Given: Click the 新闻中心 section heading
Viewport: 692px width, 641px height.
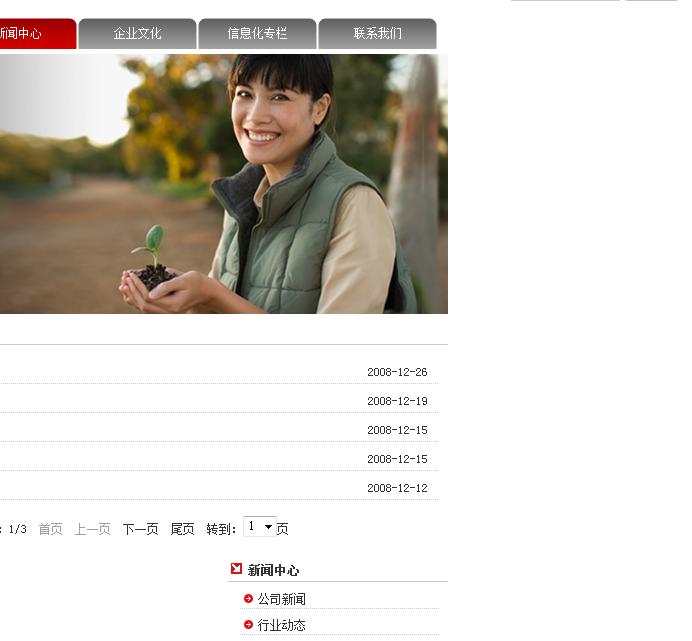Looking at the screenshot, I should point(273,570).
